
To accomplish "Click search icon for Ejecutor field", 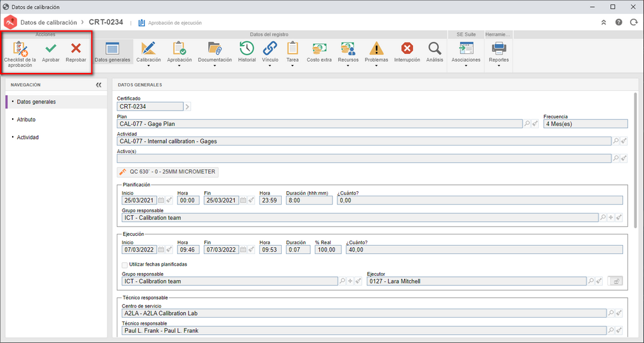I will pos(591,281).
